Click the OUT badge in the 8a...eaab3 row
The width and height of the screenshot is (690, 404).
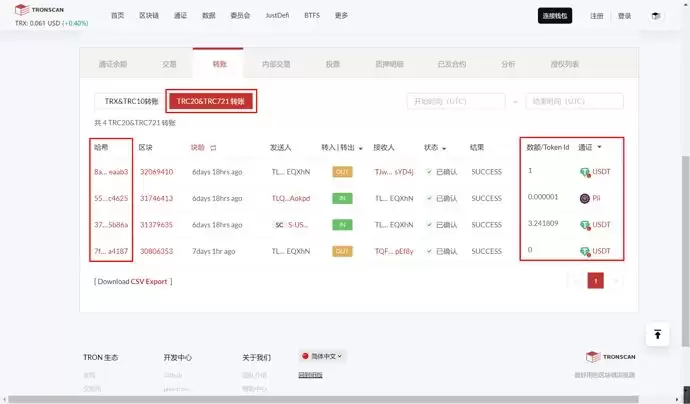(342, 172)
